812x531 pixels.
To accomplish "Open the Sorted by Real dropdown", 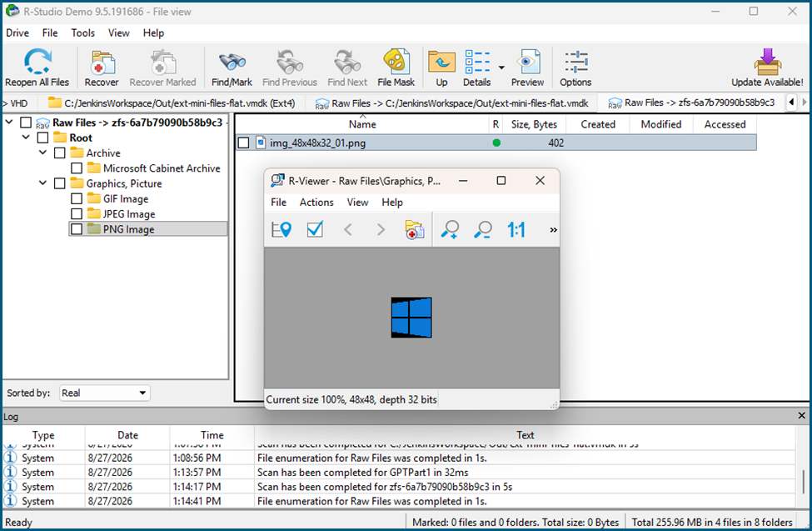I will (x=105, y=393).
